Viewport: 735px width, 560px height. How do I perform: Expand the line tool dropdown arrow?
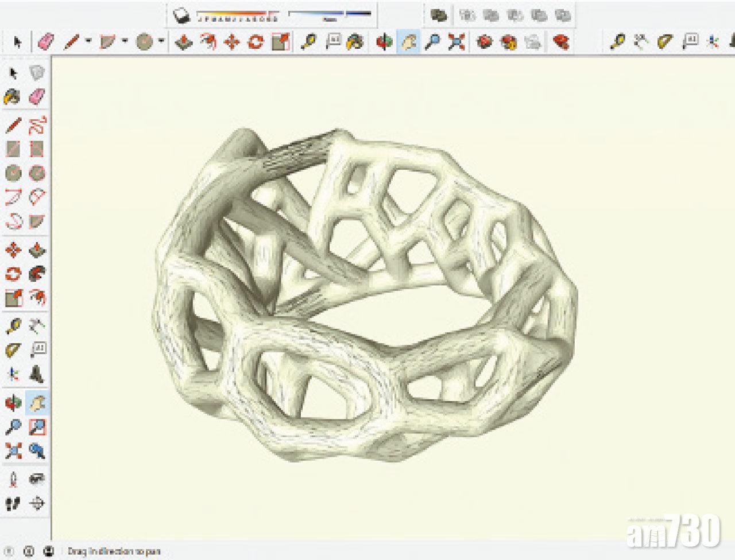88,42
